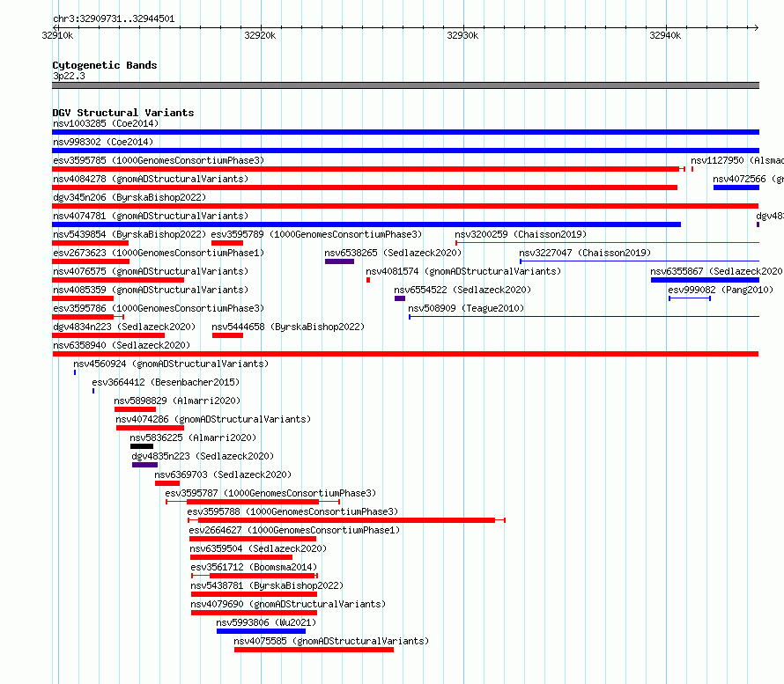Click the blue nsv5993806 (Wu2021) bar
Viewport: 784px width, 684px height.
(x=261, y=631)
